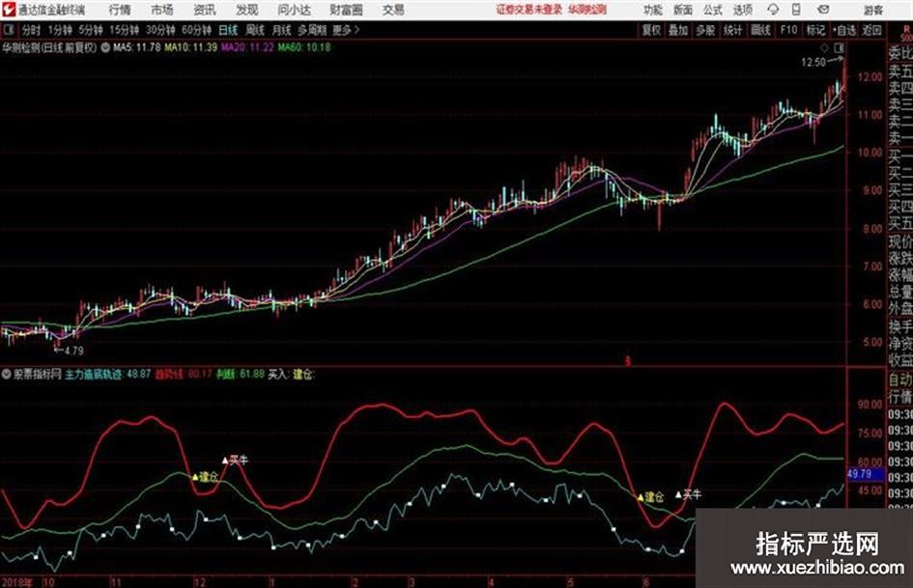
Task: Click the 复权 toolbar button
Action: click(x=651, y=30)
